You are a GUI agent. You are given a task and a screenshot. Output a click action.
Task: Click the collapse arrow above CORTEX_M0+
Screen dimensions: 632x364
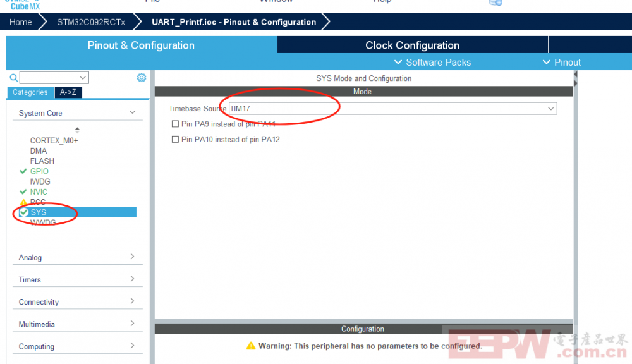(77, 130)
